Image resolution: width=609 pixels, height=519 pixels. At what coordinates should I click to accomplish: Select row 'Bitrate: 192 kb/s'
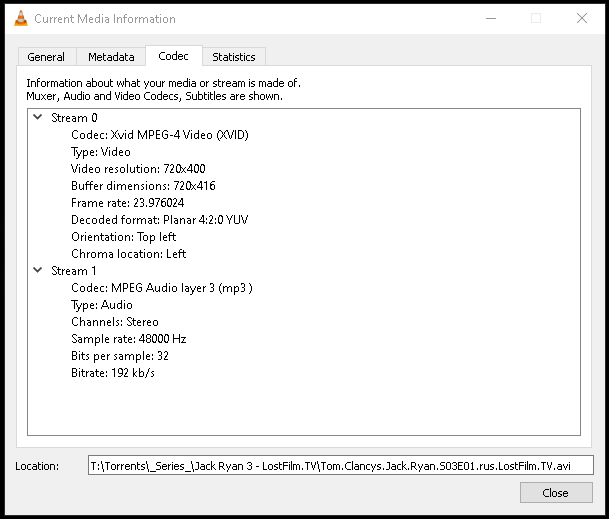(113, 373)
